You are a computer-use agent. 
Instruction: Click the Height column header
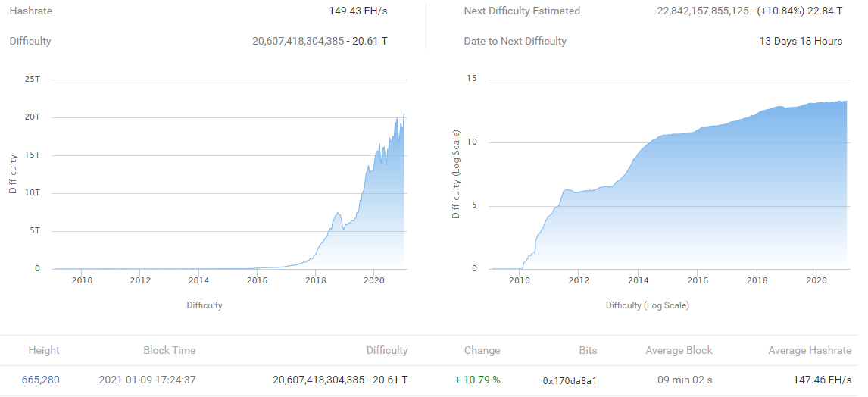tap(44, 350)
